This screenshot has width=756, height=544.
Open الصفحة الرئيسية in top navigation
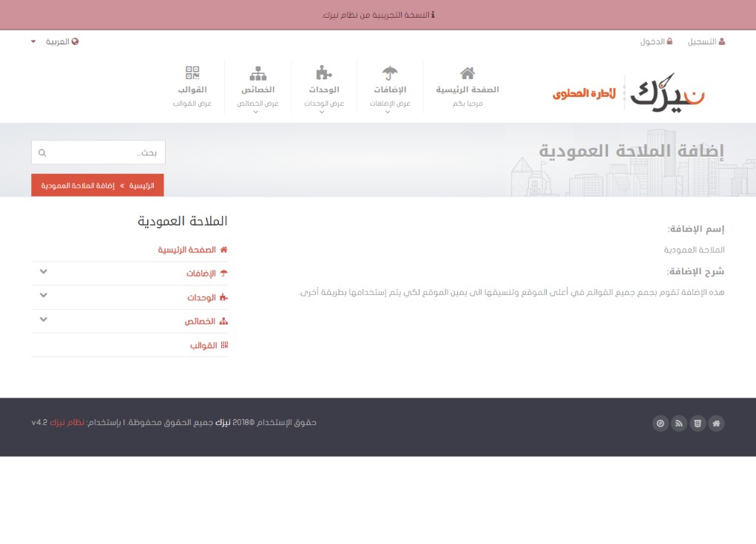point(467,89)
